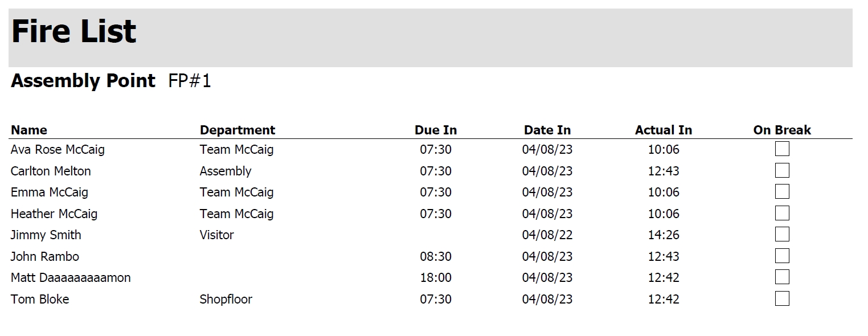This screenshot has height=336, width=868.
Task: Click the name Jimmy Smith
Action: (46, 235)
